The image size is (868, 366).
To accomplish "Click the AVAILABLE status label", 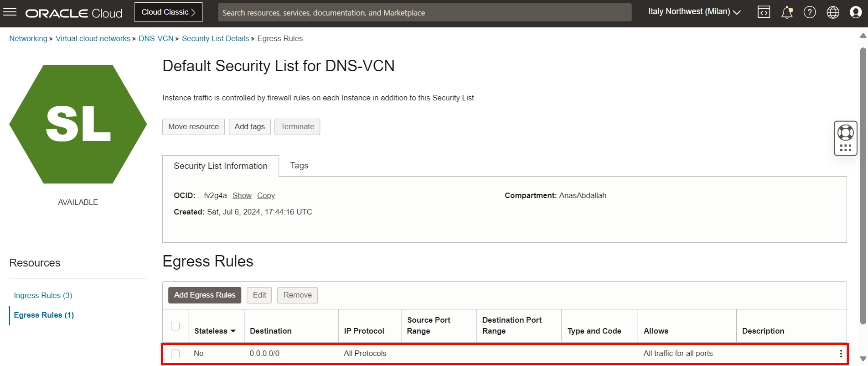I will click(x=78, y=202).
